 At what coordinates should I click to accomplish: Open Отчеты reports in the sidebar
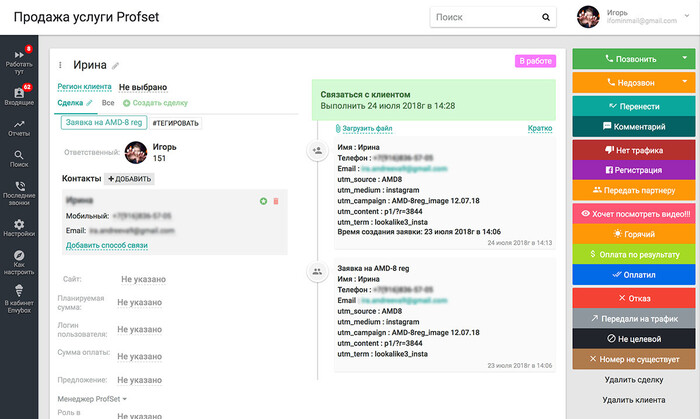pos(19,128)
